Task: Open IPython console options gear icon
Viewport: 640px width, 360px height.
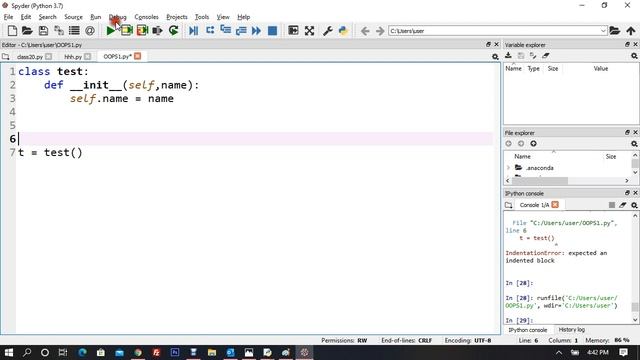Action: pos(634,205)
